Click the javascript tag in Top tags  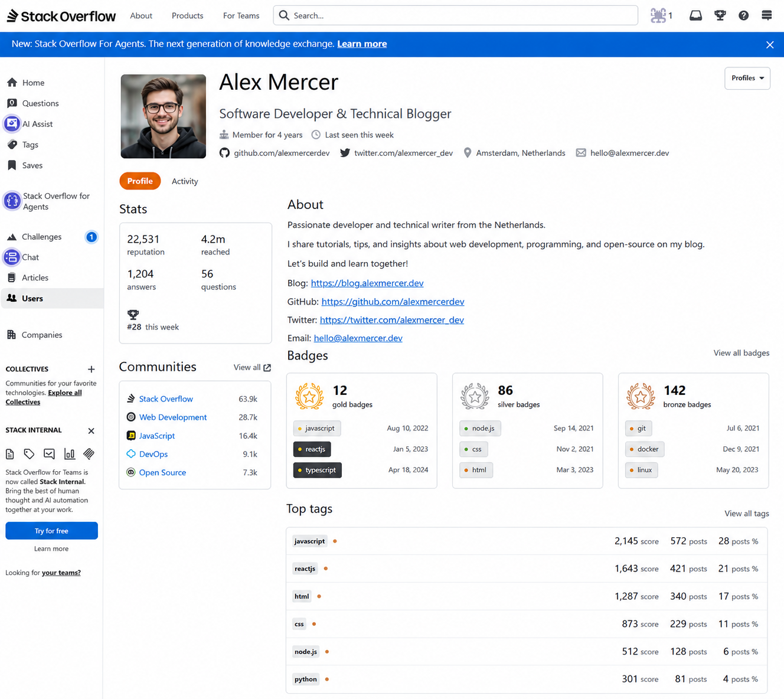(309, 541)
